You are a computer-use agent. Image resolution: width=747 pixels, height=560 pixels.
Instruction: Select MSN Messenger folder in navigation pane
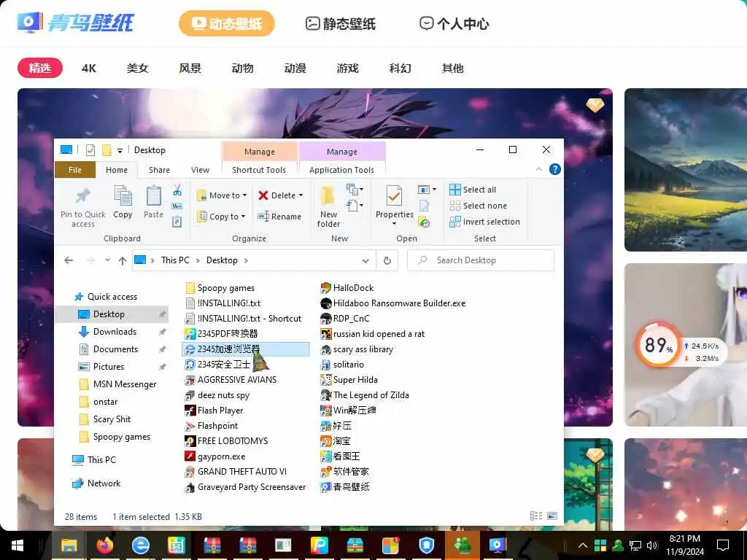(x=125, y=384)
